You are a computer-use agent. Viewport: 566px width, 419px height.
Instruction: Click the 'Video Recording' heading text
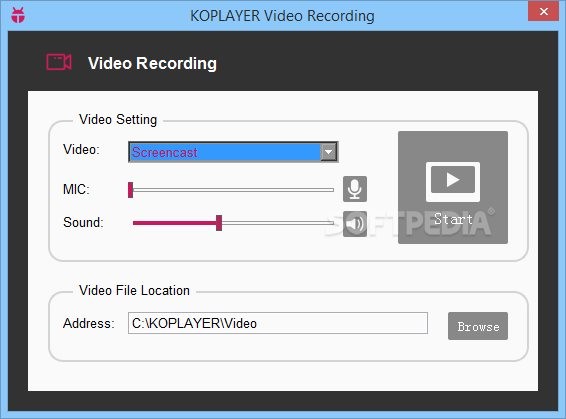coord(152,63)
